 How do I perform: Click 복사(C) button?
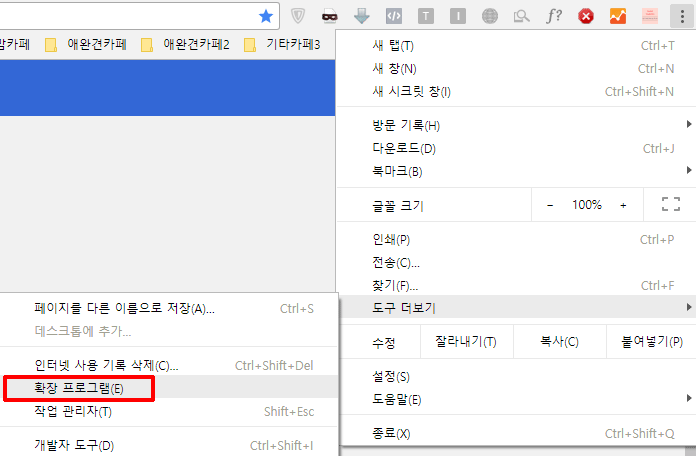(559, 342)
